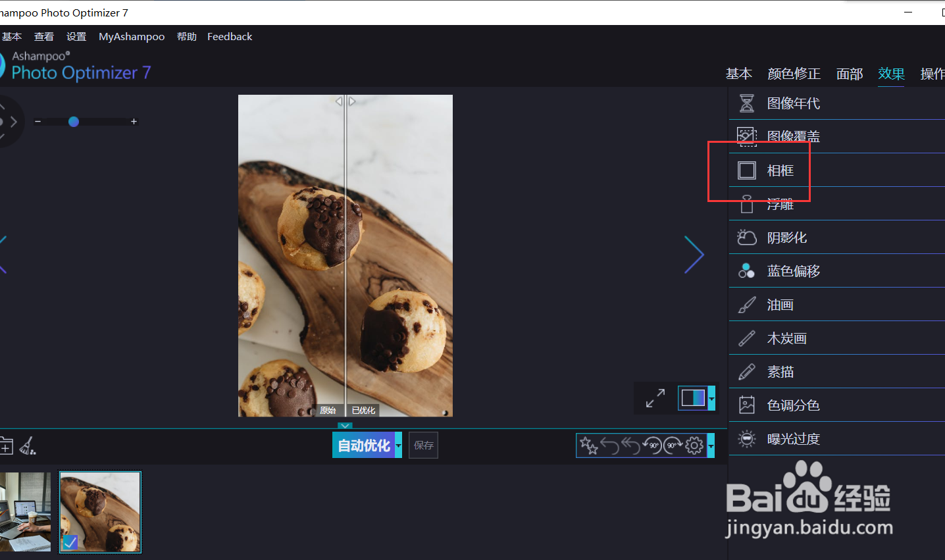Image resolution: width=945 pixels, height=560 pixels.
Task: Undo last step with single arrow icon
Action: (610, 446)
